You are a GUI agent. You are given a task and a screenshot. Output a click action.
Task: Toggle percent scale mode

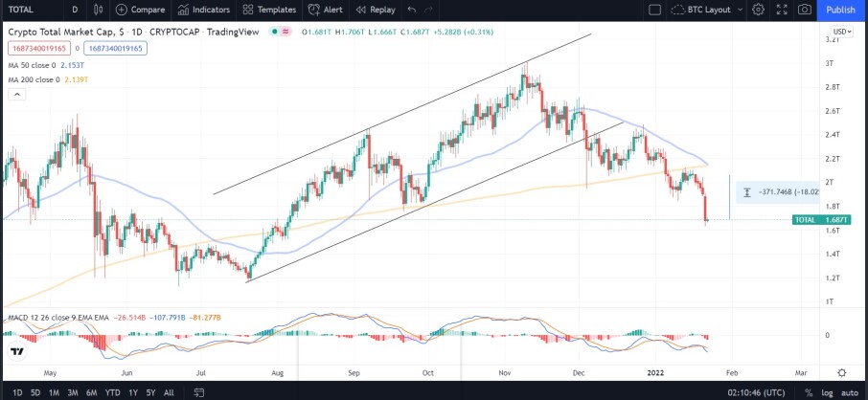click(x=809, y=392)
